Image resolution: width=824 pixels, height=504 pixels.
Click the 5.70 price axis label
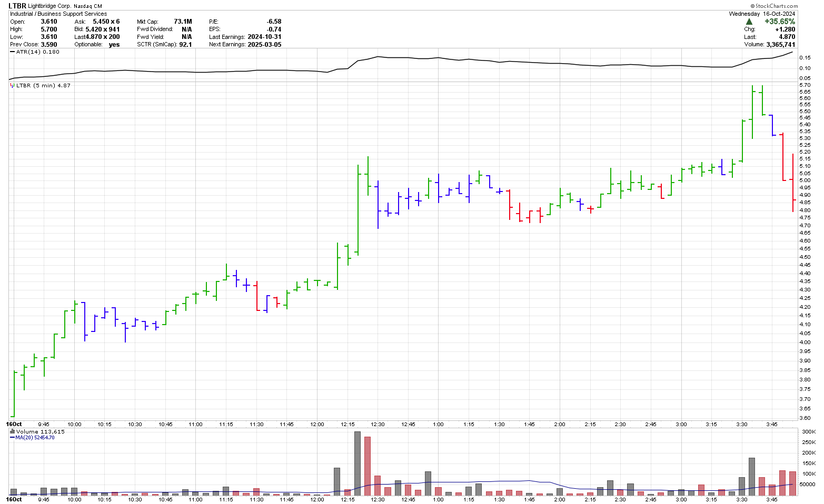[805, 85]
